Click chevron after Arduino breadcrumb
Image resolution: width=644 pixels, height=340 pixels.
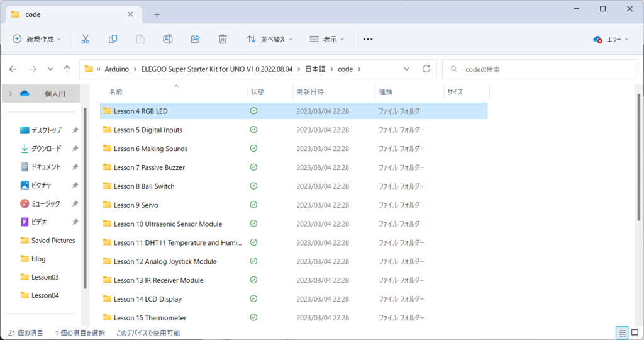click(135, 69)
